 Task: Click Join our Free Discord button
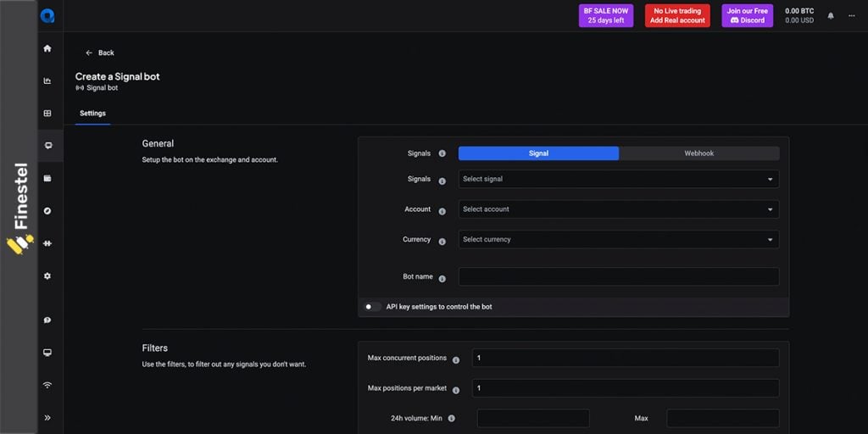click(x=748, y=15)
